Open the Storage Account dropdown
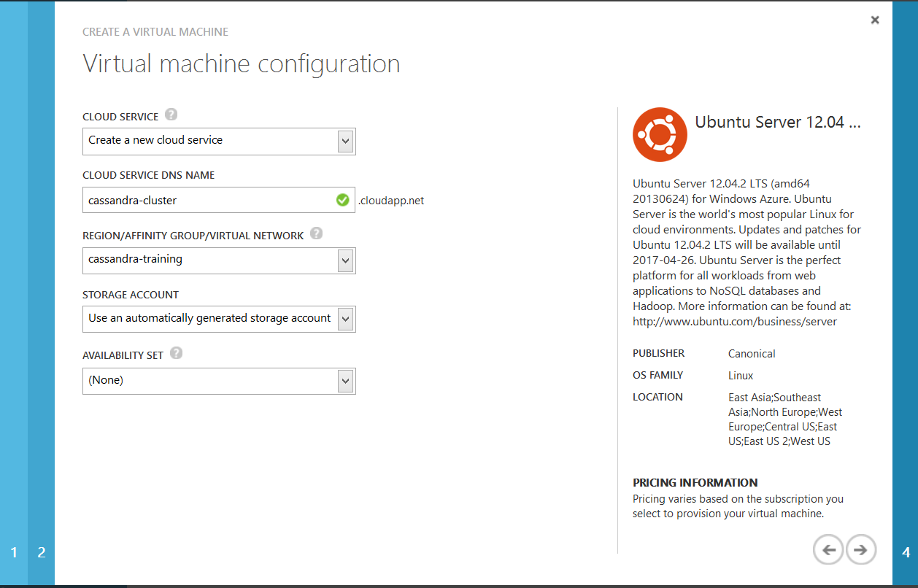 tap(219, 320)
